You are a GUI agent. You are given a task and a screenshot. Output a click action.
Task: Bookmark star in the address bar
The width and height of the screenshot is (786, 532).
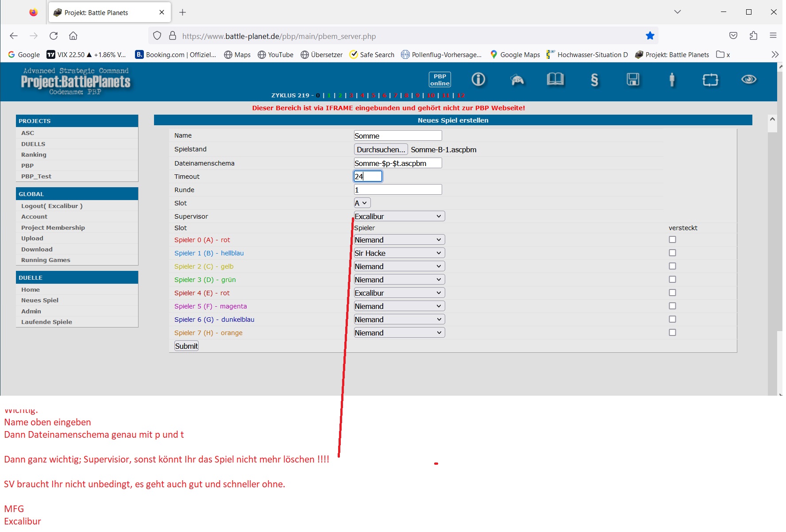(x=650, y=36)
